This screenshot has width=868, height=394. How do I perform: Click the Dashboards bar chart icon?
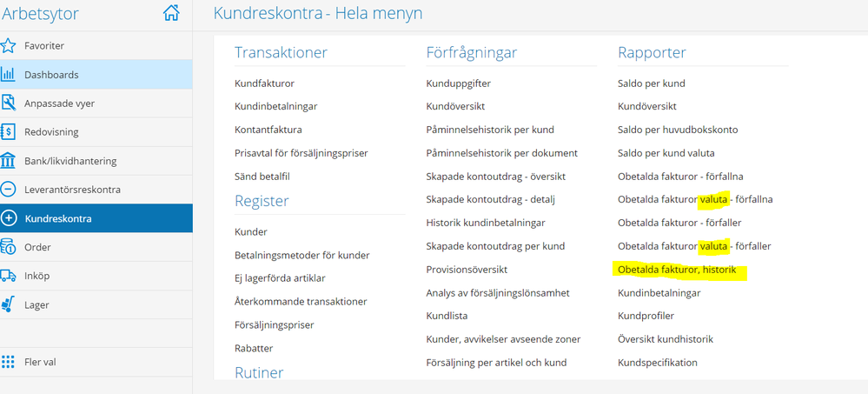(8, 74)
